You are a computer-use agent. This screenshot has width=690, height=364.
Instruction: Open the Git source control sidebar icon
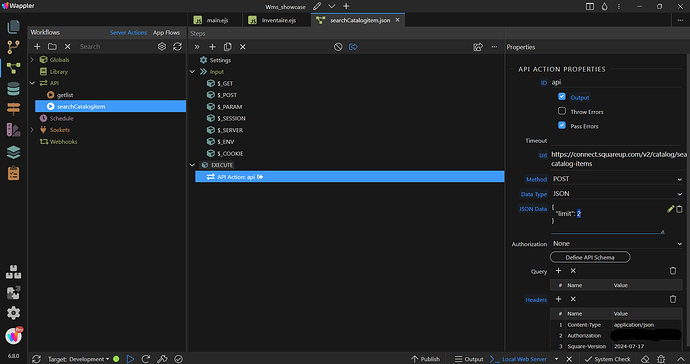click(x=13, y=47)
